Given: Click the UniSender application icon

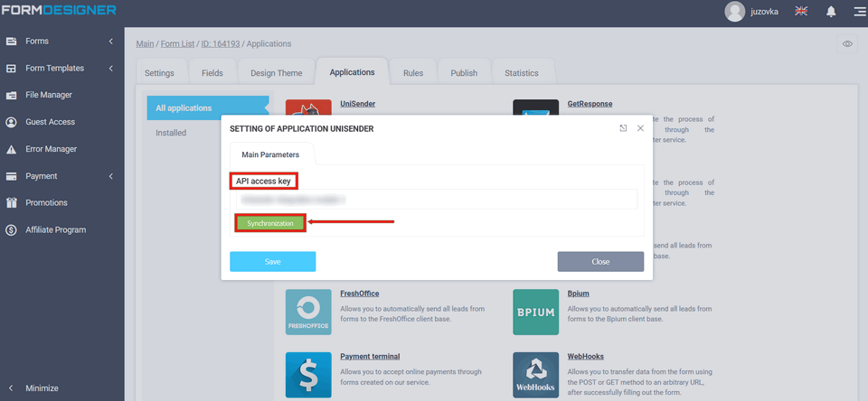Looking at the screenshot, I should point(308,107).
